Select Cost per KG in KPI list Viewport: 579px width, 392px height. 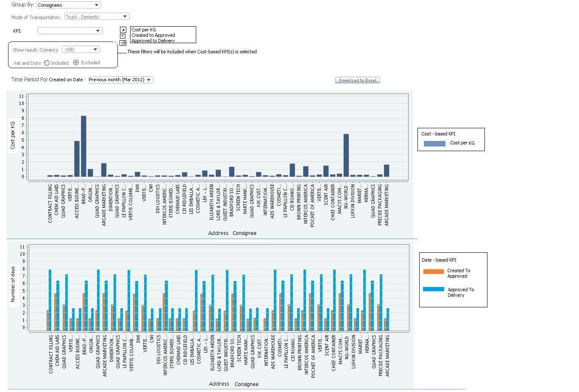[x=144, y=30]
